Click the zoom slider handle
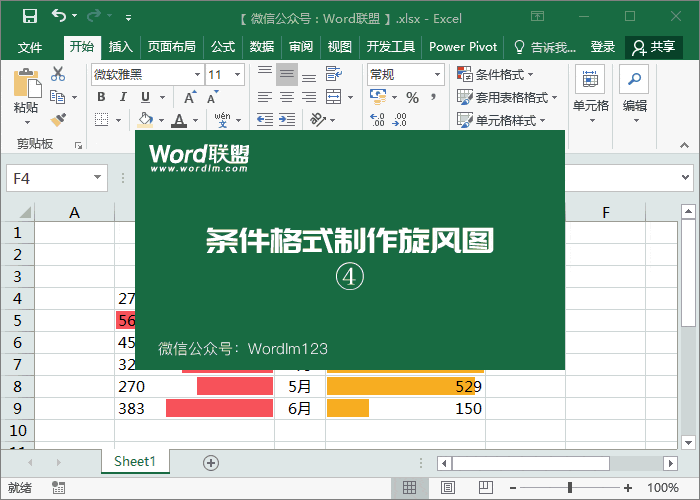This screenshot has width=700, height=500. [570, 488]
